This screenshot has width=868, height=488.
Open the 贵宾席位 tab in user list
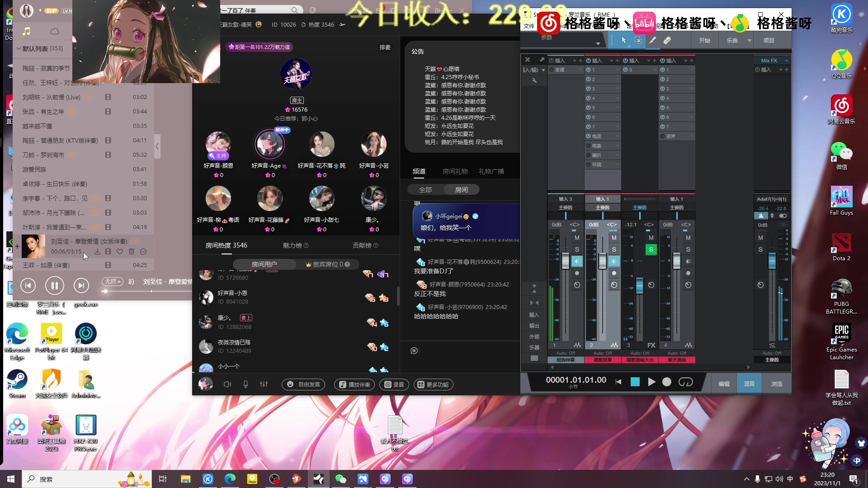[328, 264]
